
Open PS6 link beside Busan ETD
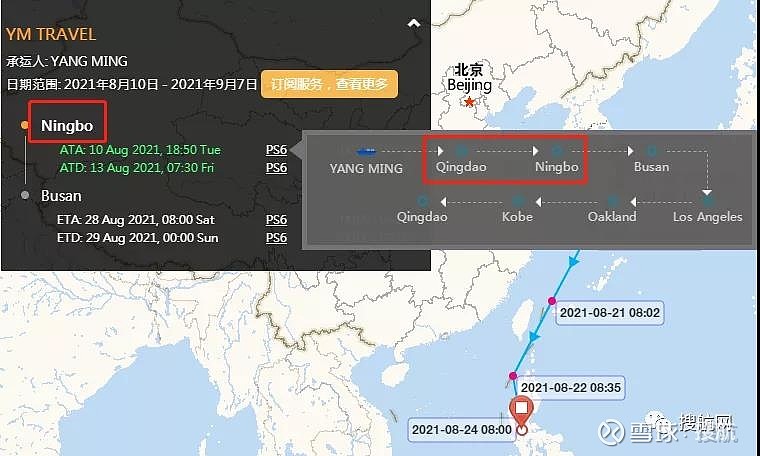tap(276, 237)
